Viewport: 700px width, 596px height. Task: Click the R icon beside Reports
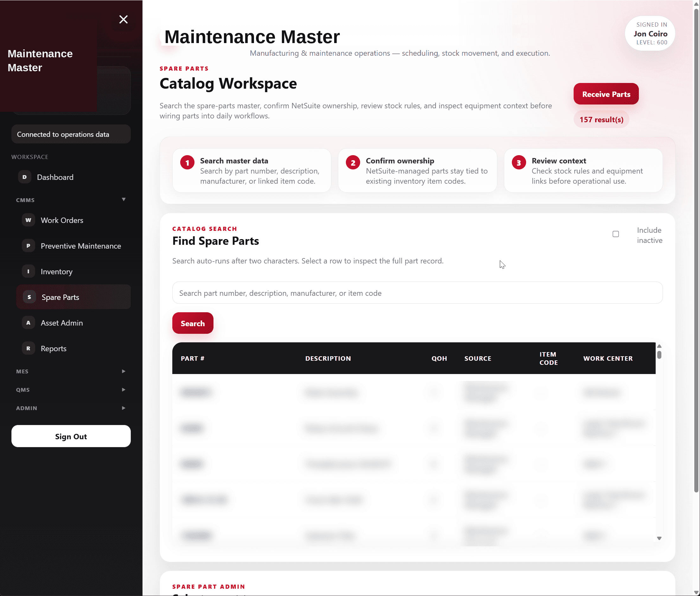point(29,348)
